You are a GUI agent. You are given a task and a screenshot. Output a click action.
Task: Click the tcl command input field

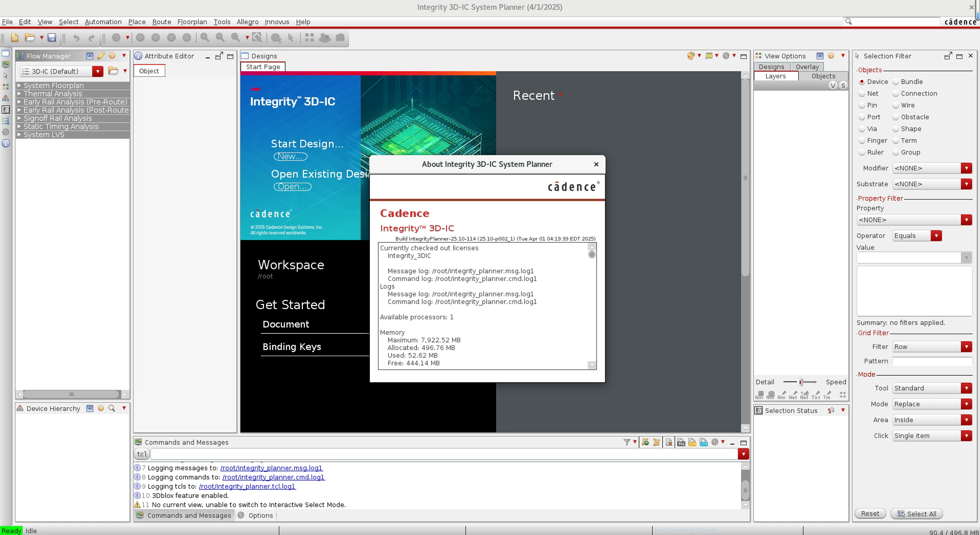click(444, 454)
